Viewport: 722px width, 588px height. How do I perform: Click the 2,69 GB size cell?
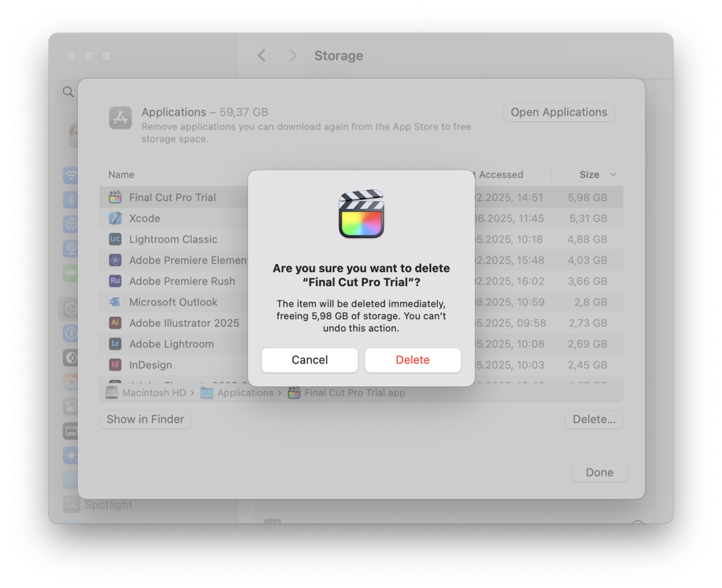588,344
